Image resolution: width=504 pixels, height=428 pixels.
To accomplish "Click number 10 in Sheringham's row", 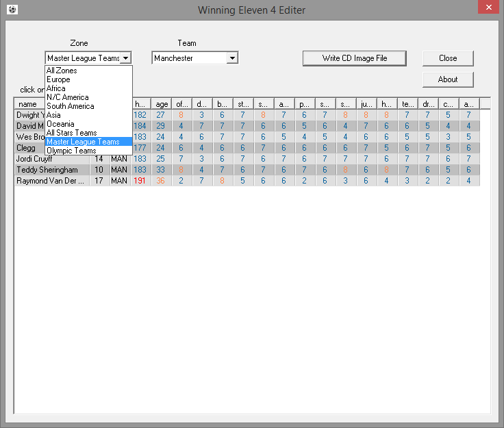I will [99, 170].
